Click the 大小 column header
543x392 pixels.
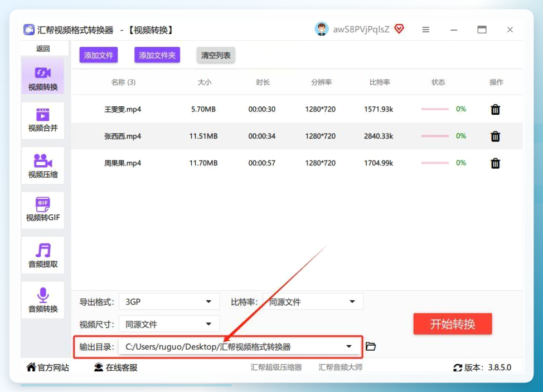click(x=204, y=82)
